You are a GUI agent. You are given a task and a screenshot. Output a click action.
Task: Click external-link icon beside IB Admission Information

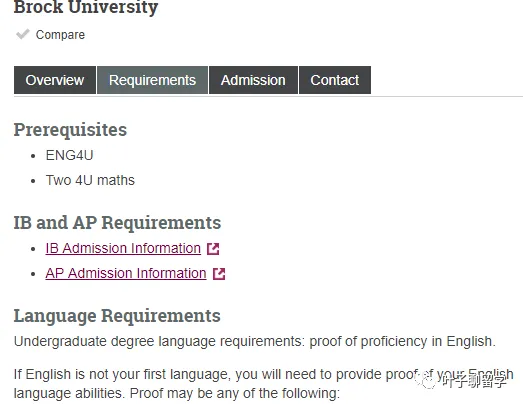point(213,249)
